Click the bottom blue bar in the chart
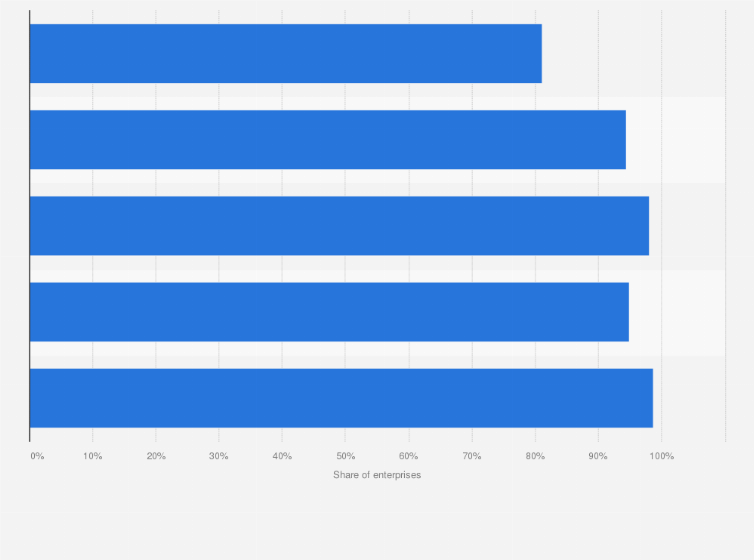Viewport: 754px width, 560px height. (x=341, y=398)
